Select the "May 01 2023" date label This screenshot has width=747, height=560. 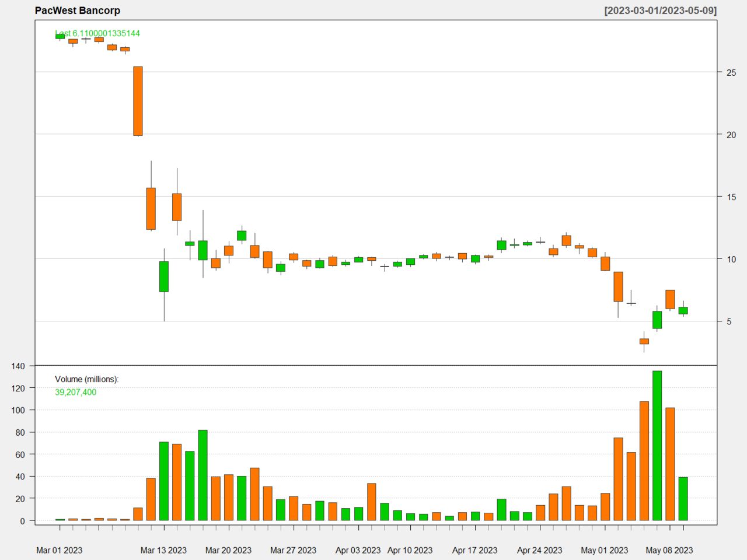pos(605,550)
